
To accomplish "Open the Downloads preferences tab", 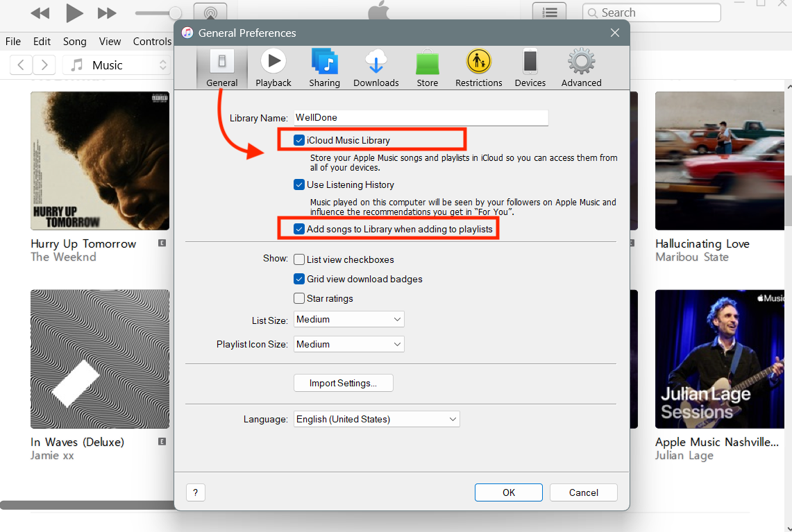I will point(376,68).
